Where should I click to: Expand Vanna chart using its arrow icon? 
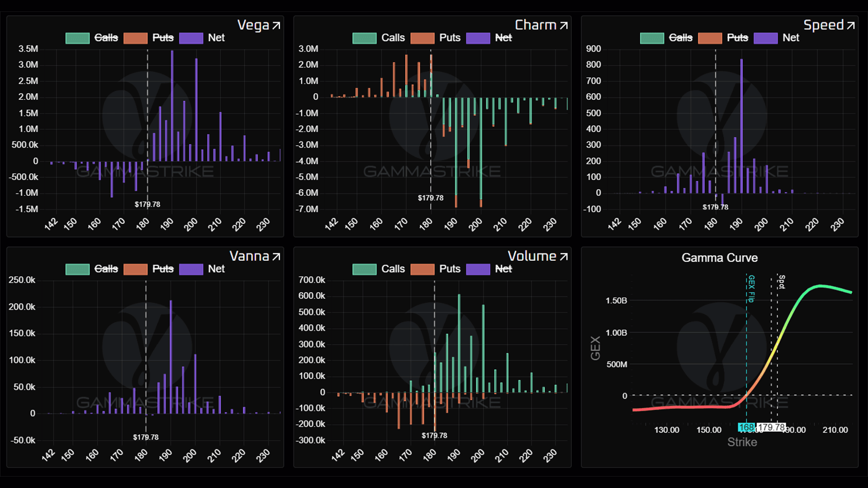point(276,256)
